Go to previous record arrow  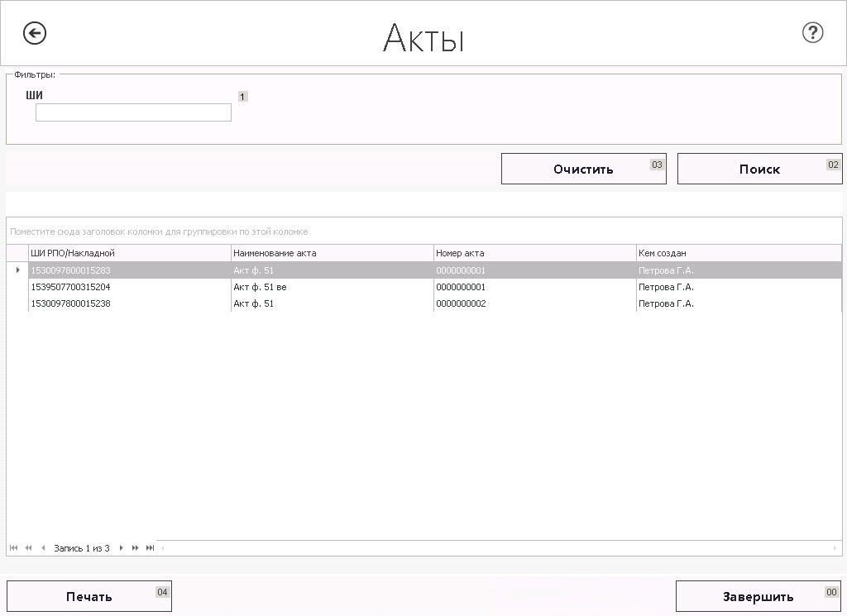coord(43,548)
